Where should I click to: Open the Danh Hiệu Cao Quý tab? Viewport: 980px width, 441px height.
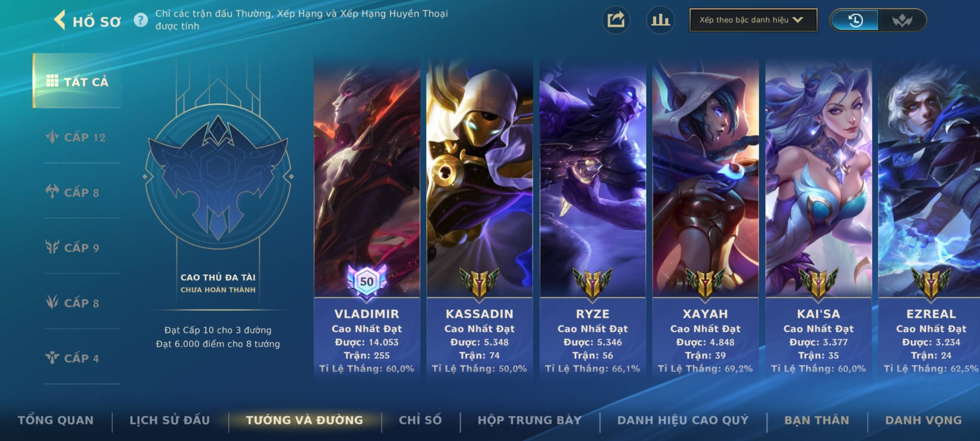[x=683, y=420]
